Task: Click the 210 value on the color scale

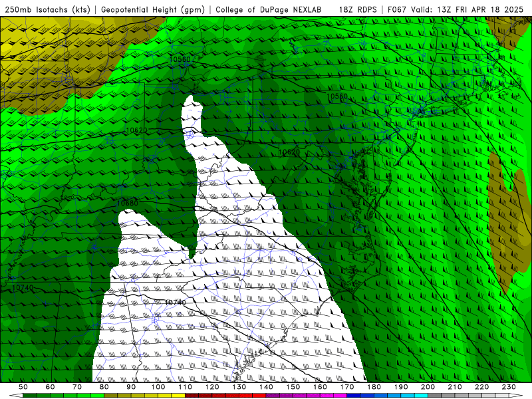Action: click(x=455, y=387)
